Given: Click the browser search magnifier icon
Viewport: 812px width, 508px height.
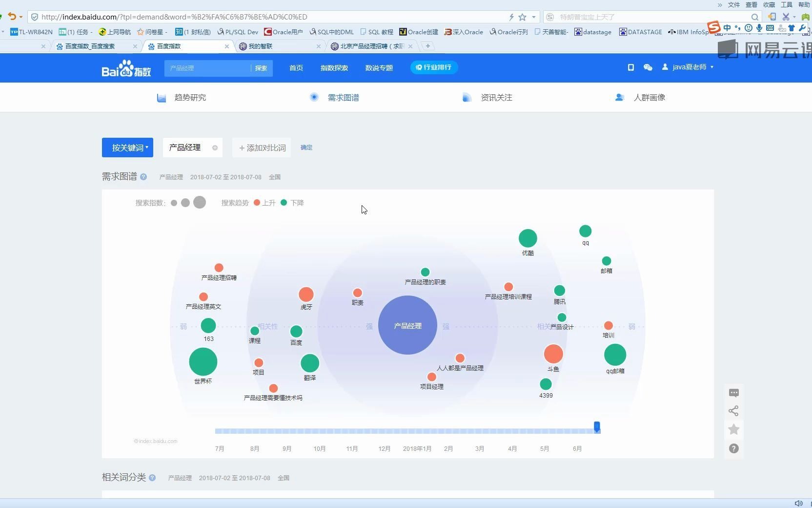Looking at the screenshot, I should (x=755, y=17).
